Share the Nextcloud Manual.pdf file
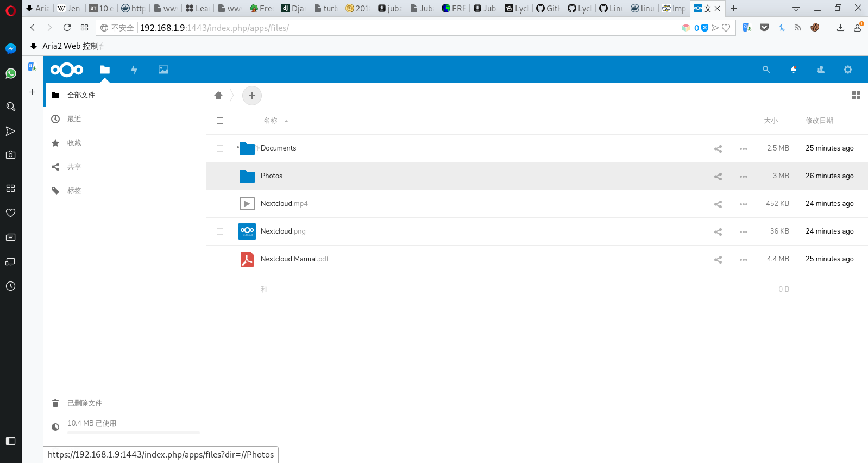 [718, 259]
